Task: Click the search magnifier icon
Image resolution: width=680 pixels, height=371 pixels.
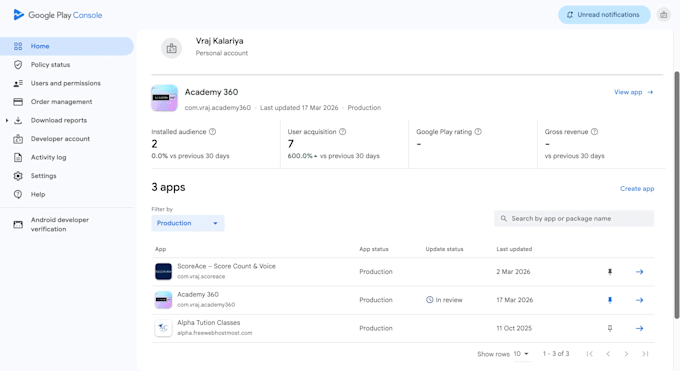Action: [x=503, y=219]
